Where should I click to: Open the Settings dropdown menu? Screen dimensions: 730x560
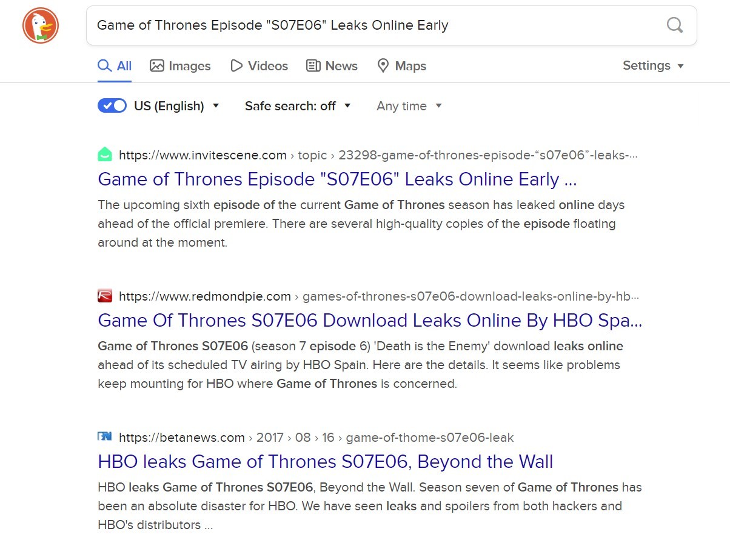tap(654, 65)
